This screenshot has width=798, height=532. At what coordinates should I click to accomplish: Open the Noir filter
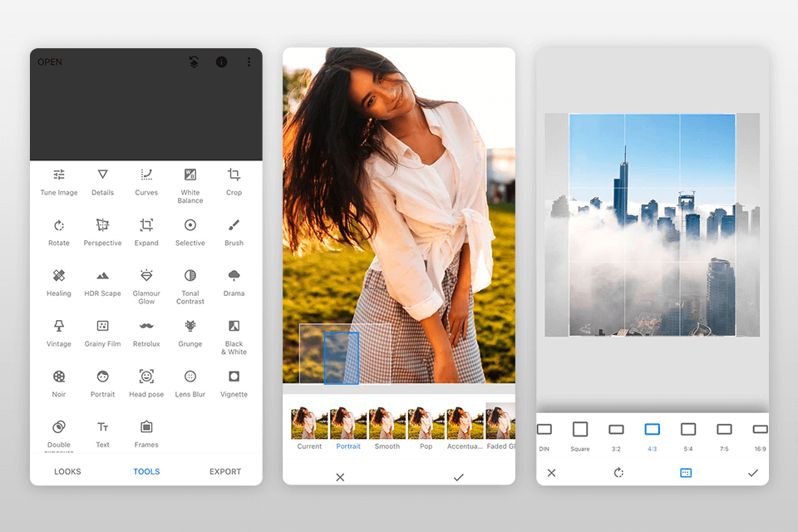[59, 384]
